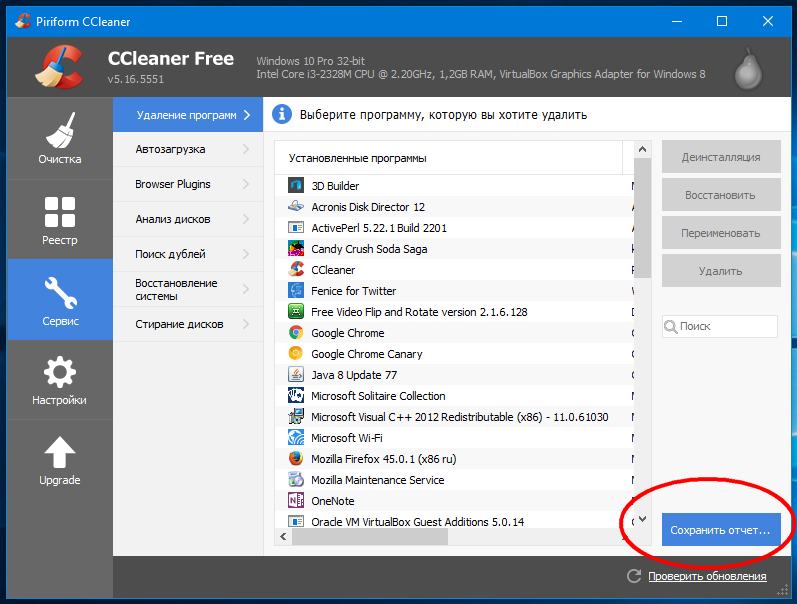Click the Деинсталляция button
The height and width of the screenshot is (604, 797).
coord(721,157)
